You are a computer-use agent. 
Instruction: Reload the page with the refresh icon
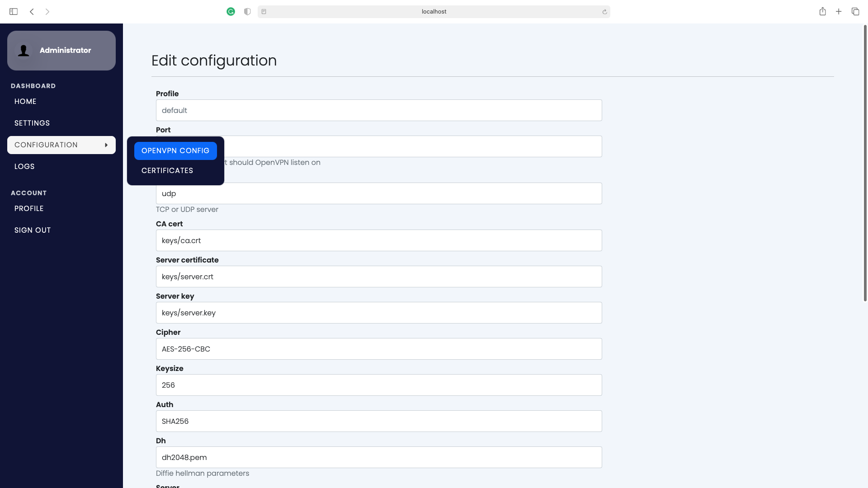coord(604,12)
